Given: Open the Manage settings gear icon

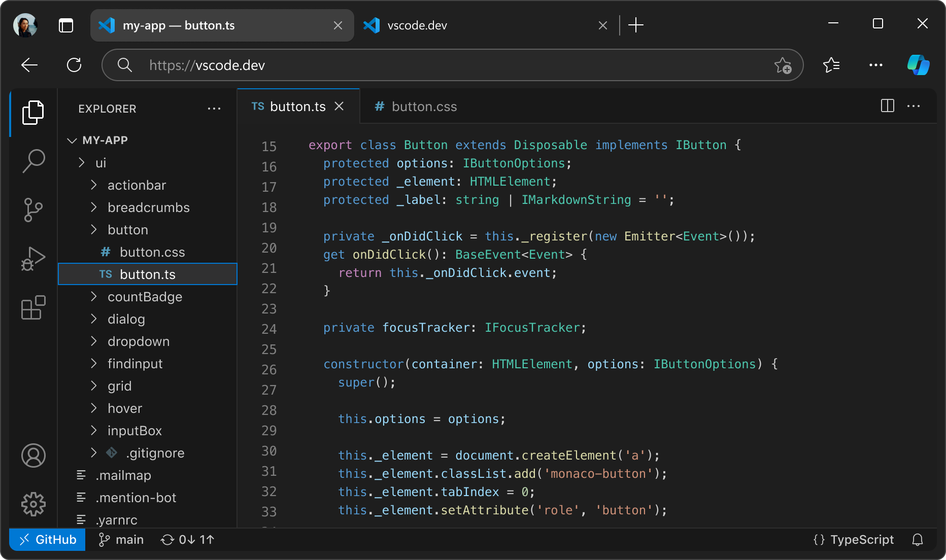Looking at the screenshot, I should (x=33, y=504).
